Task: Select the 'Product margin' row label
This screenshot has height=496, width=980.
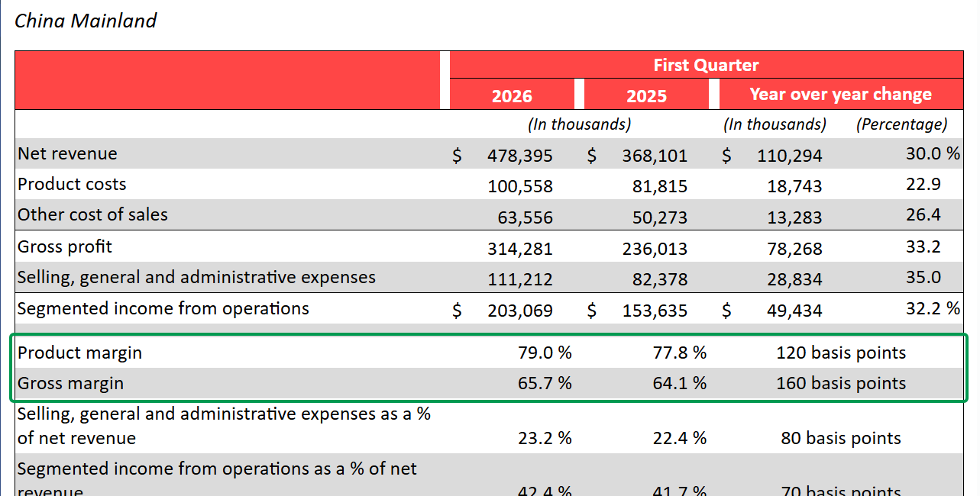Action: click(x=79, y=353)
